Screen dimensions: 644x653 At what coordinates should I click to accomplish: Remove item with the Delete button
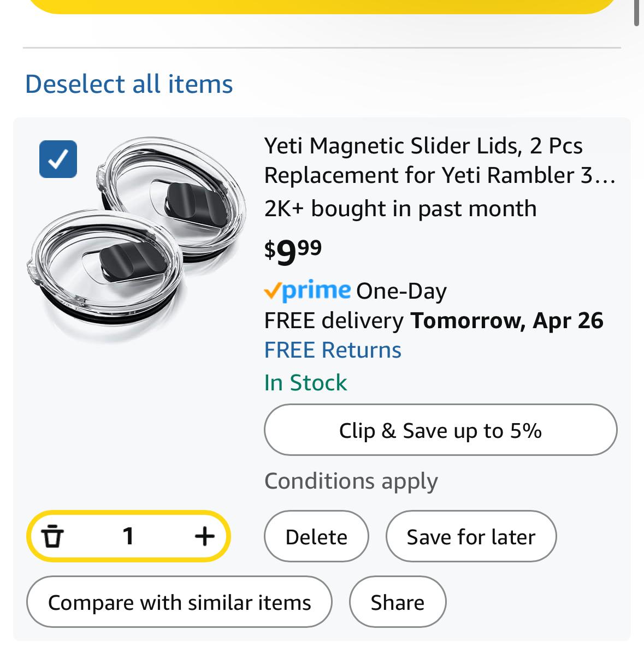(316, 536)
